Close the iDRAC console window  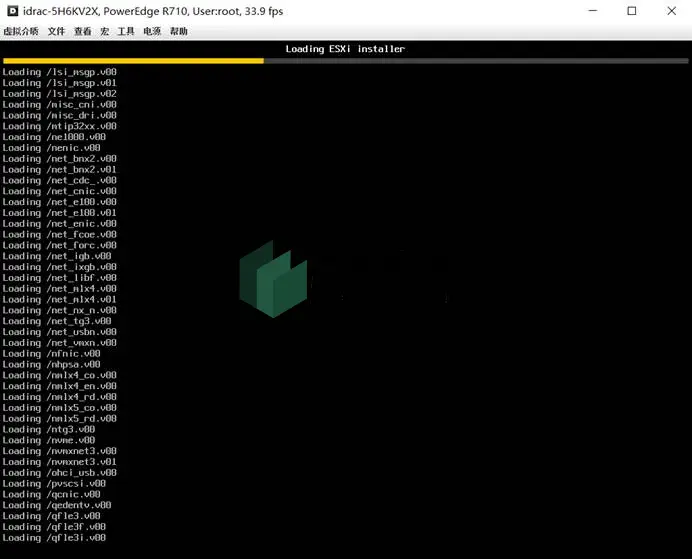coord(671,11)
